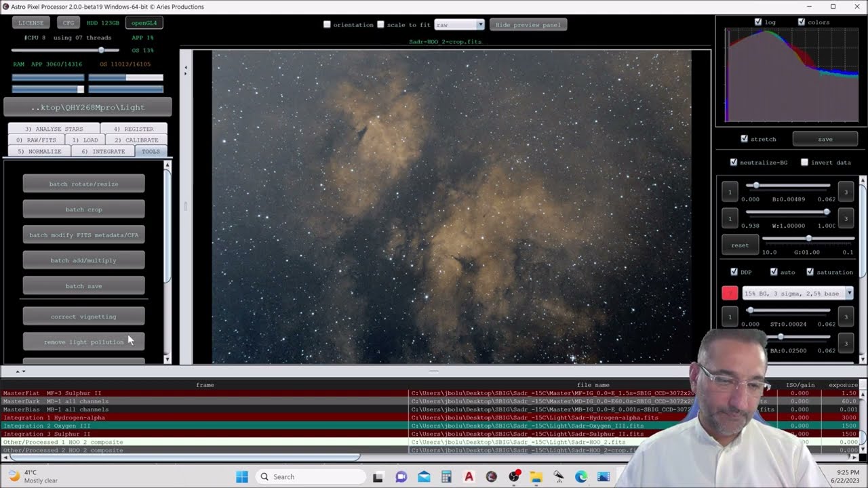Switch to the 0) RAW/FITS tab
Viewport: 868px width, 488px height.
[37, 140]
